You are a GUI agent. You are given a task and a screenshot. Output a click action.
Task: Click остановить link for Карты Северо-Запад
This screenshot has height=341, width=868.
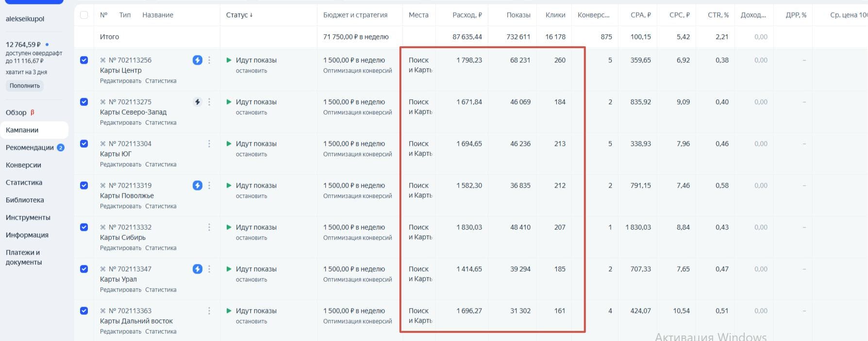(251, 113)
